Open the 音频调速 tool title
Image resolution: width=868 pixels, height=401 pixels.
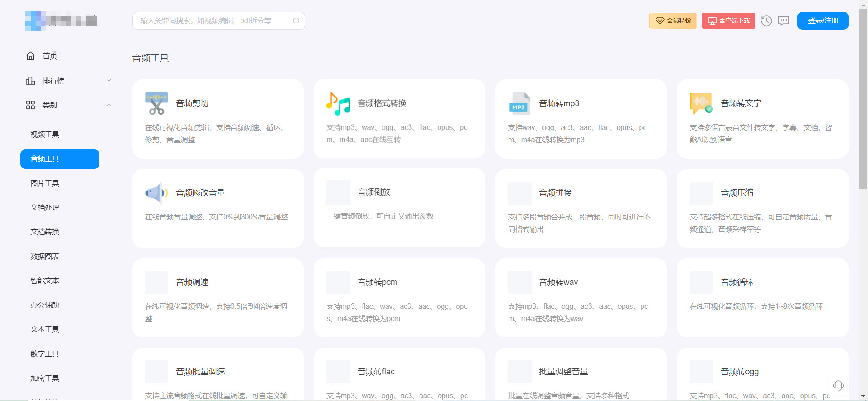[192, 282]
